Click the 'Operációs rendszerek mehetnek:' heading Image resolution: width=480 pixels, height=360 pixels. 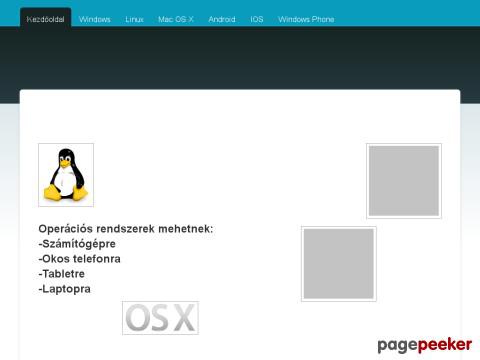pos(126,229)
